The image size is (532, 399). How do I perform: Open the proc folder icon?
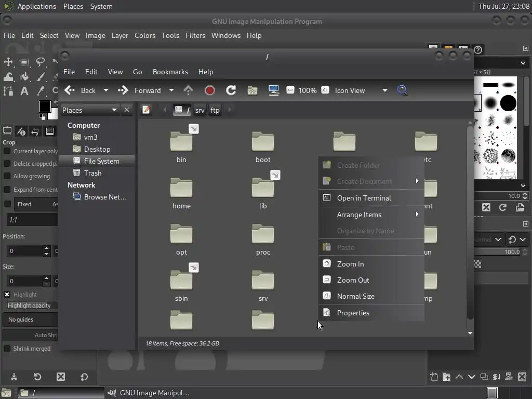pos(262,234)
